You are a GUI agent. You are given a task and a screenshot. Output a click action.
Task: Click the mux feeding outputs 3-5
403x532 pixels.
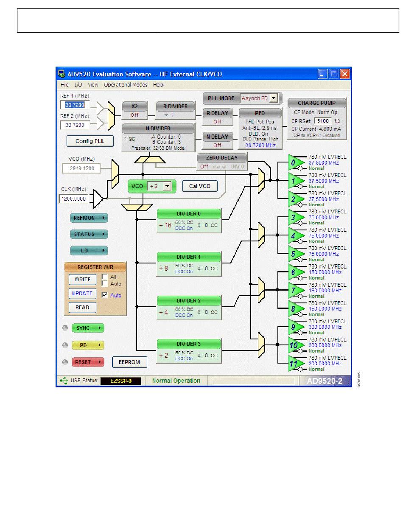(x=261, y=235)
